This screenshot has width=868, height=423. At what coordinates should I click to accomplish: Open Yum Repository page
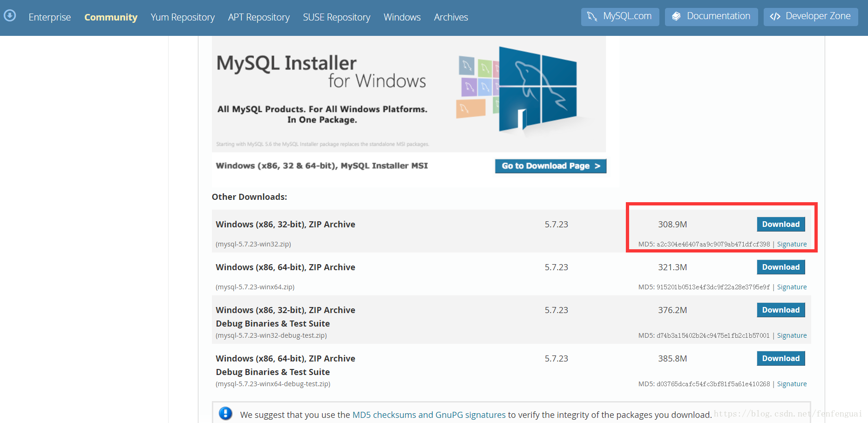[x=183, y=17]
